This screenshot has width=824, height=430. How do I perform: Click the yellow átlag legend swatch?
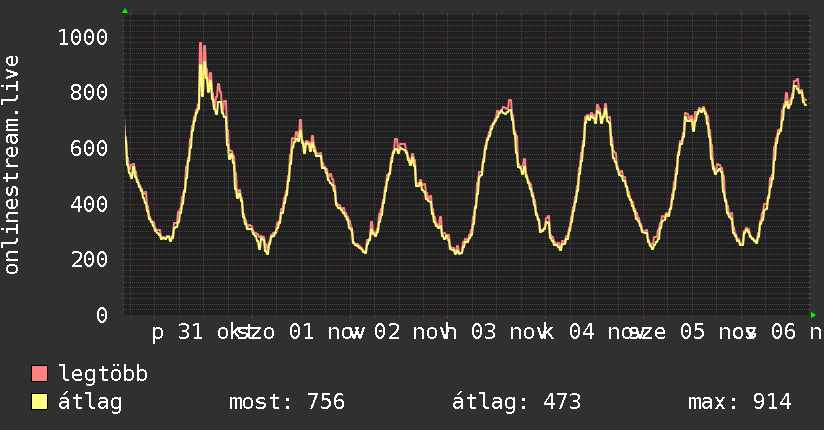pyautogui.click(x=39, y=402)
